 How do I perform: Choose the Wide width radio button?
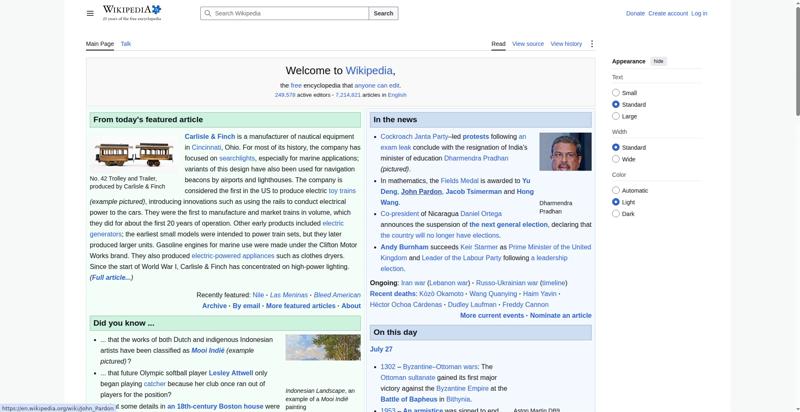[x=616, y=159]
